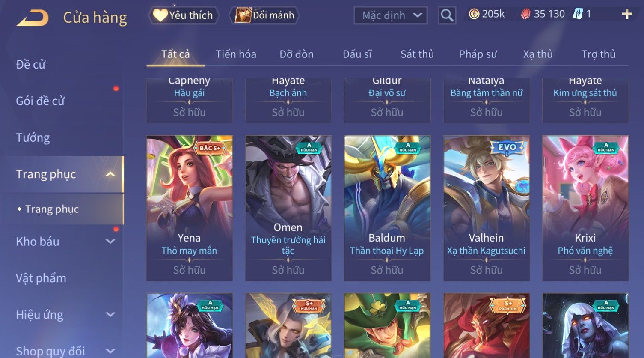Switch to the Pháp sư tab
This screenshot has height=358, width=644.
(478, 54)
